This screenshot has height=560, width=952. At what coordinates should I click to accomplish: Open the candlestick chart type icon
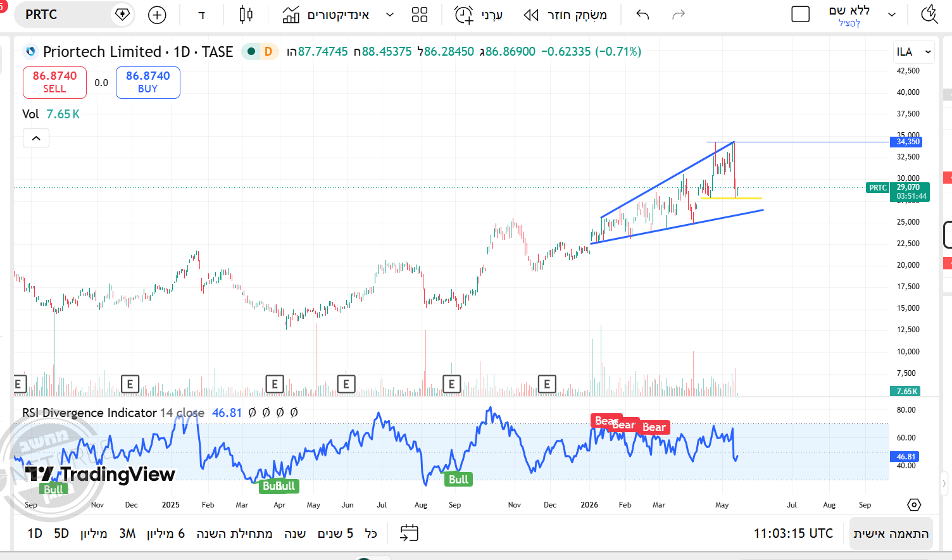pyautogui.click(x=246, y=15)
